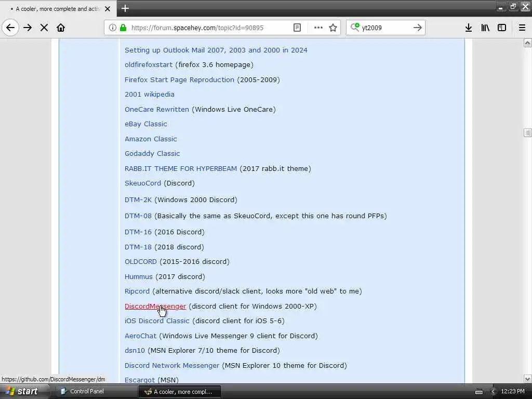
Task: Open eBay Classic link
Action: 146,124
